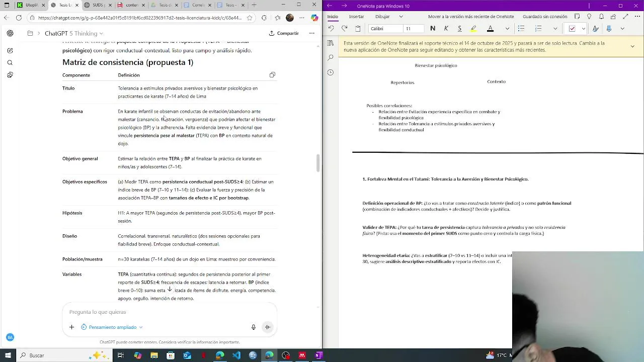This screenshot has width=644, height=362.
Task: Copy the consistency matrix table
Action: coord(272,75)
